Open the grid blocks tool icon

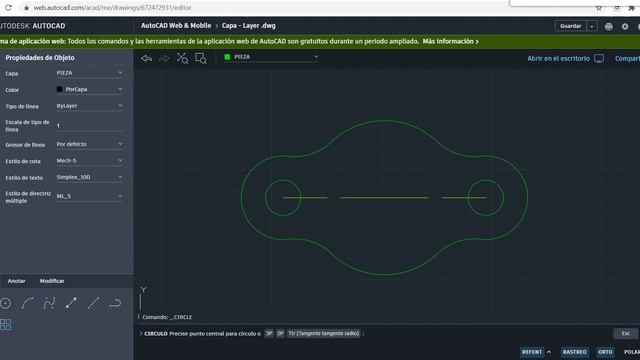pos(6,325)
